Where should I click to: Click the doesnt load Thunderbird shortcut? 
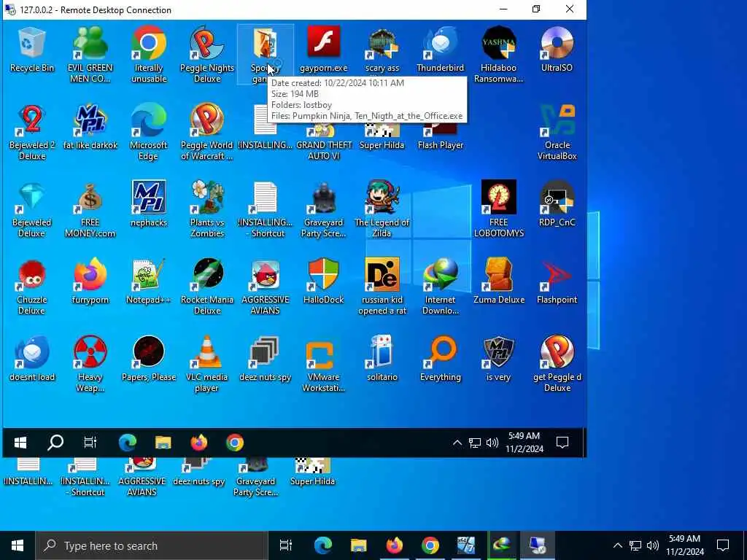[32, 359]
